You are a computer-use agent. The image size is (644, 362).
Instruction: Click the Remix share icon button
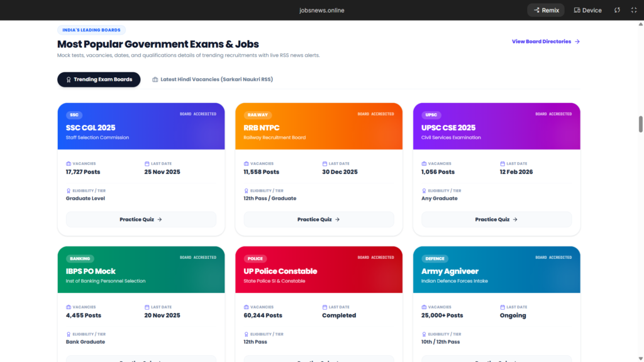tap(546, 10)
